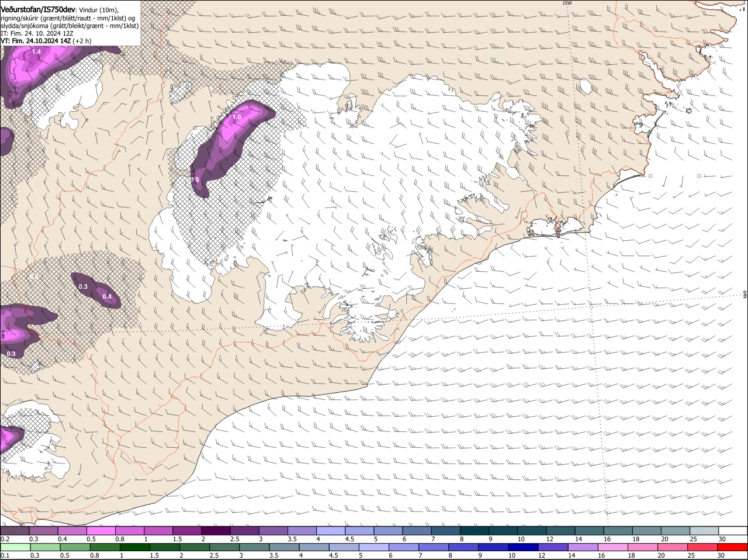The width and height of the screenshot is (748, 560).
Task: Select upper legend swatch between 3.5 and 4
Action: coord(302,531)
